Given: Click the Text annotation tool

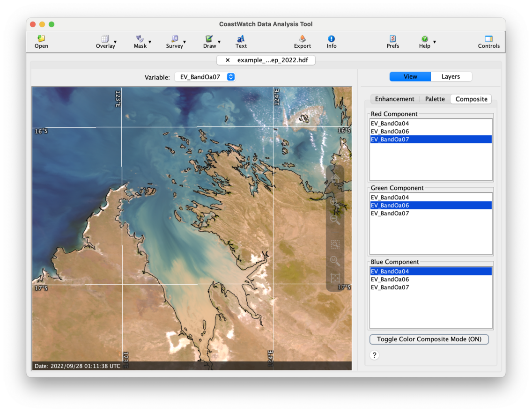Looking at the screenshot, I should point(241,41).
